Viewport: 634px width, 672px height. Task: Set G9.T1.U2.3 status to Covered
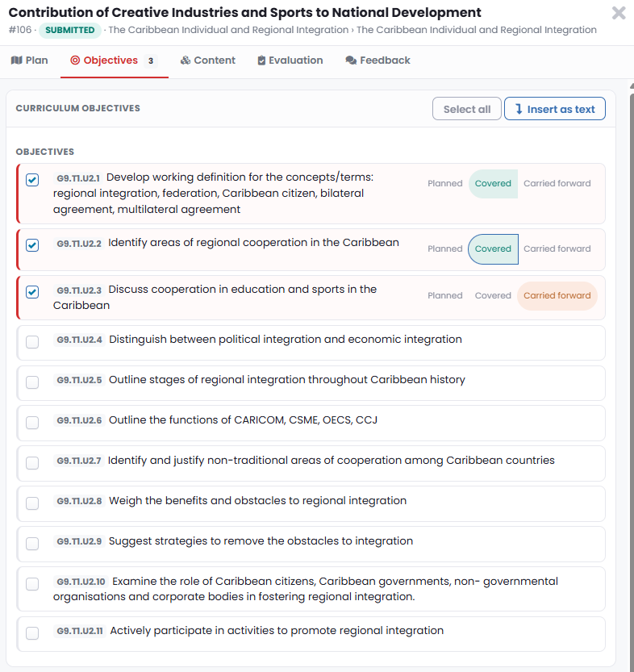[493, 296]
